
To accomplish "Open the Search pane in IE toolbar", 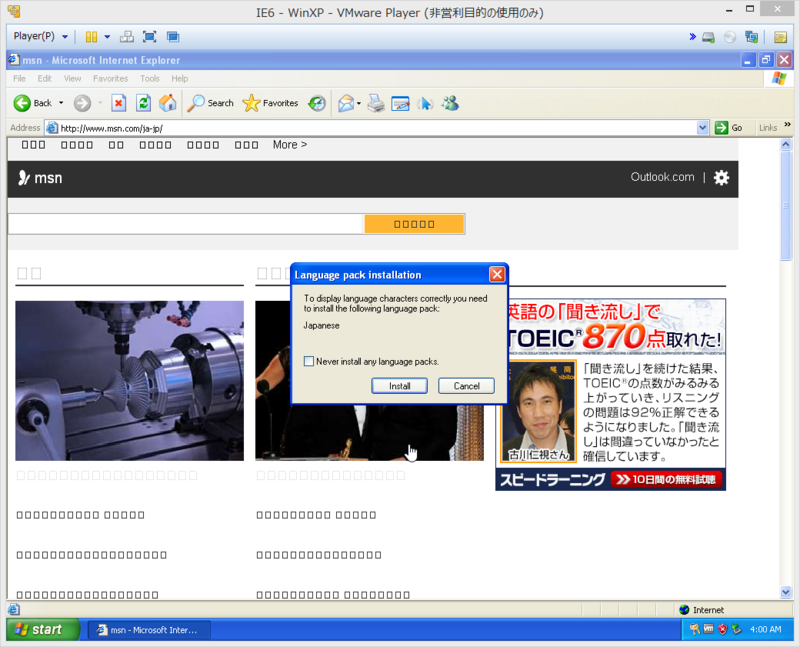I will pyautogui.click(x=210, y=104).
